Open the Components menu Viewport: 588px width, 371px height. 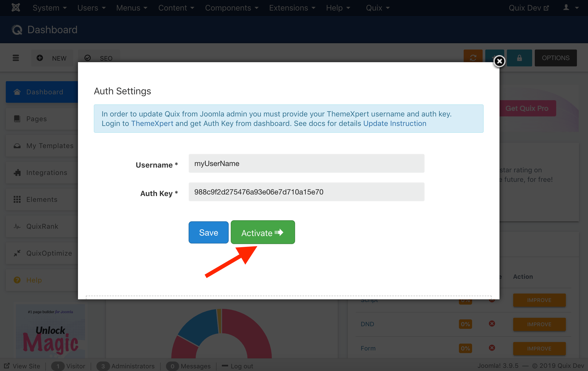[x=232, y=8]
